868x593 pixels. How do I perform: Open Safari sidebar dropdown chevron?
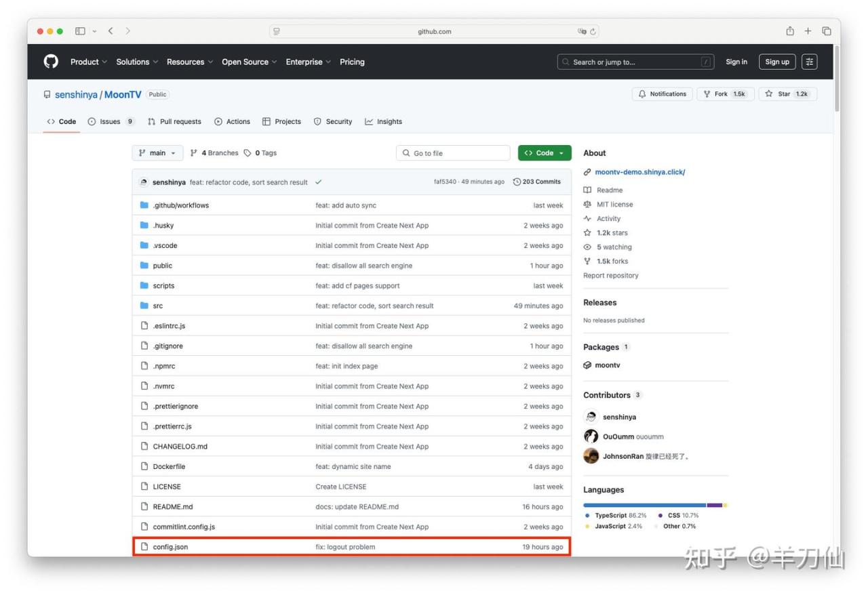coord(94,31)
